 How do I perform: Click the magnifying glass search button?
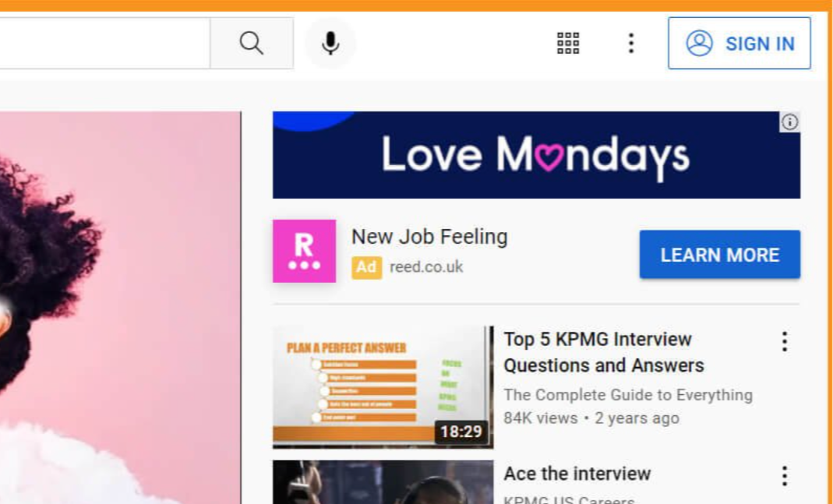(x=252, y=43)
